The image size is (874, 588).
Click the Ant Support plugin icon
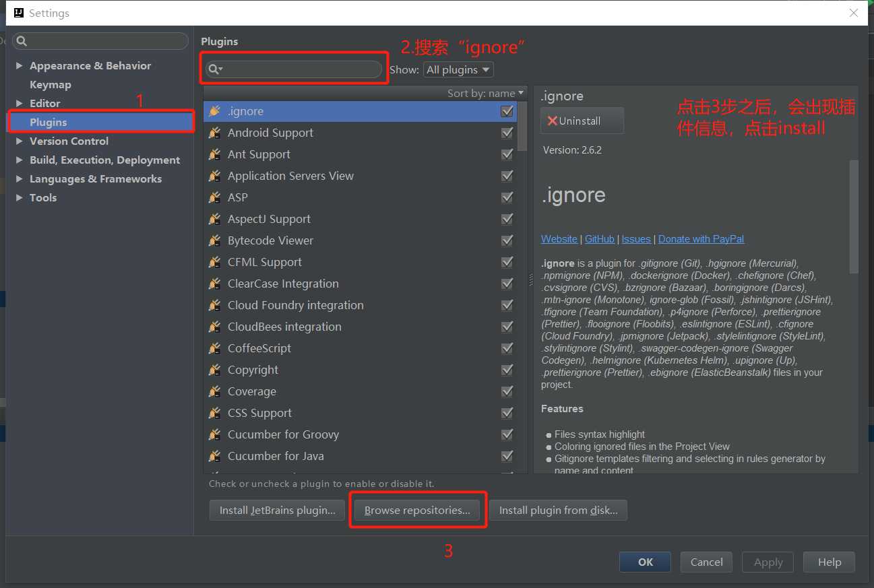(x=215, y=154)
